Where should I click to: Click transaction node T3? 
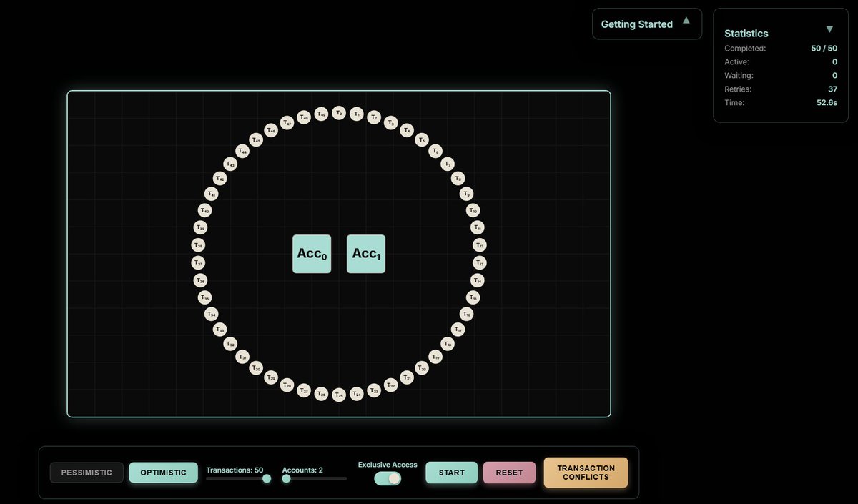pos(390,123)
